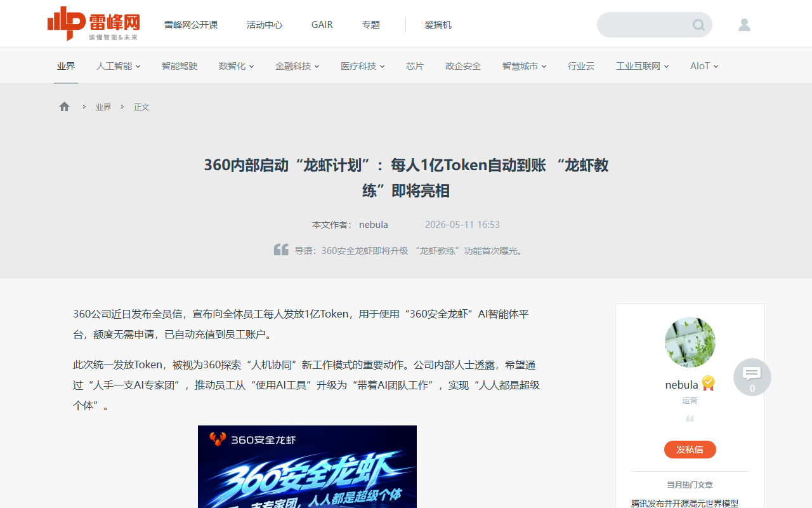Open the comments bubble icon

point(752,377)
